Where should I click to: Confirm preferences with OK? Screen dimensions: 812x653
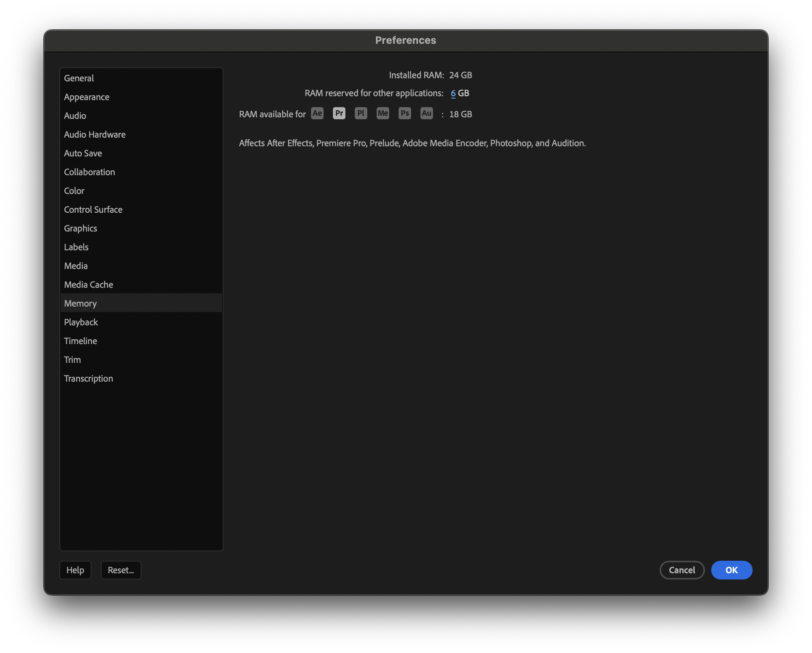click(732, 570)
